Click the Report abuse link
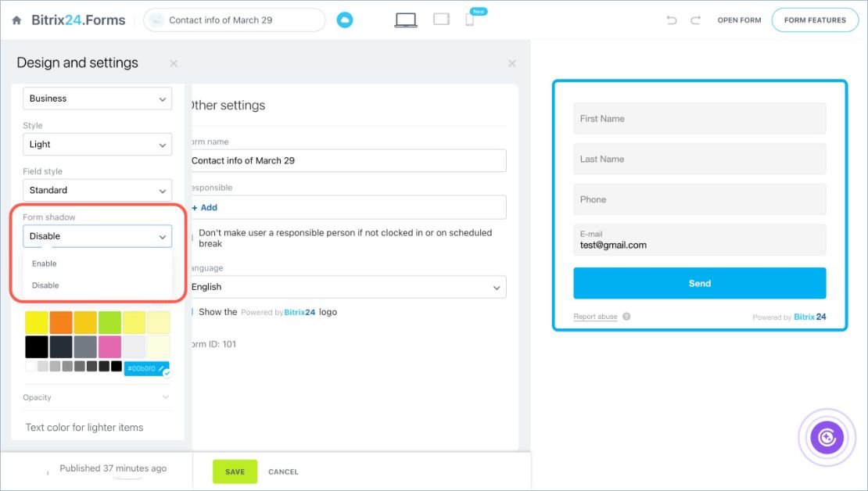868x491 pixels. coord(595,317)
